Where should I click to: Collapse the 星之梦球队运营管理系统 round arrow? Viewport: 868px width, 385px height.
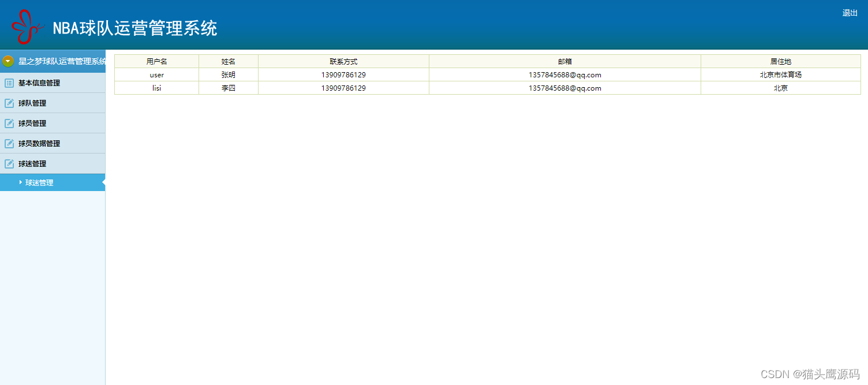point(8,61)
